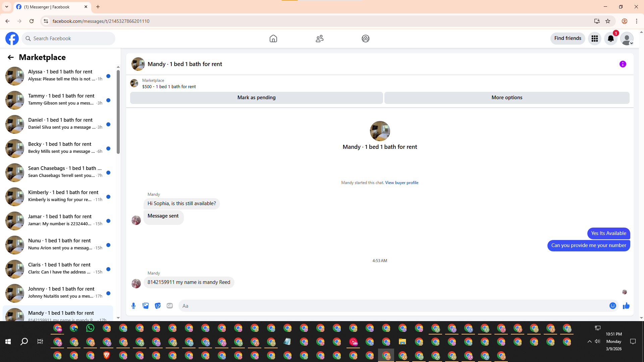Click the voice clip microphone icon
The width and height of the screenshot is (644, 362).
click(x=133, y=306)
